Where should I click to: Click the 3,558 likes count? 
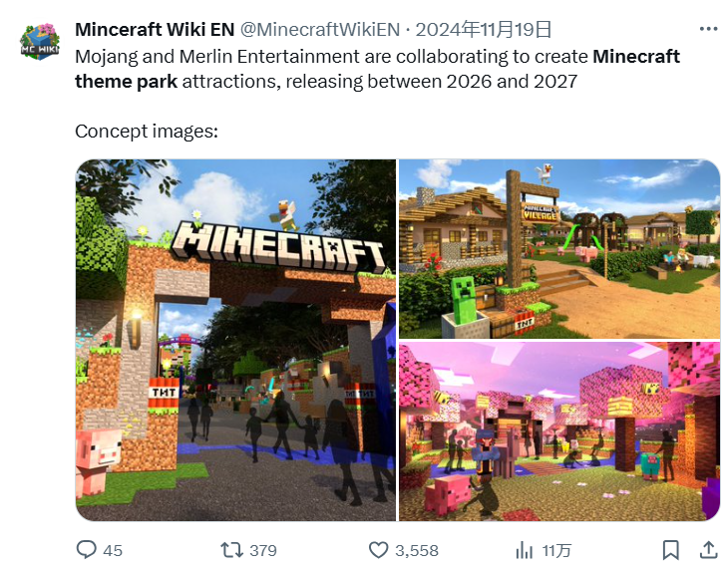coord(417,550)
